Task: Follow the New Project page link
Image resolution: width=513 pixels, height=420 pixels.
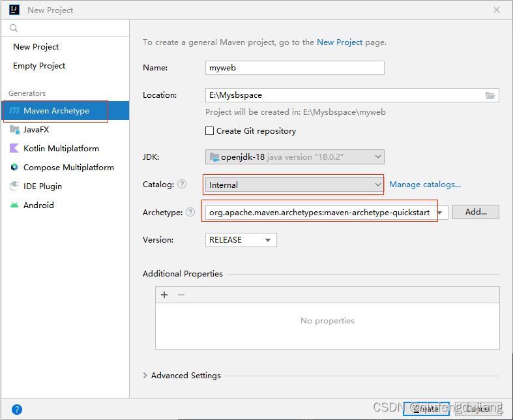Action: tap(340, 42)
